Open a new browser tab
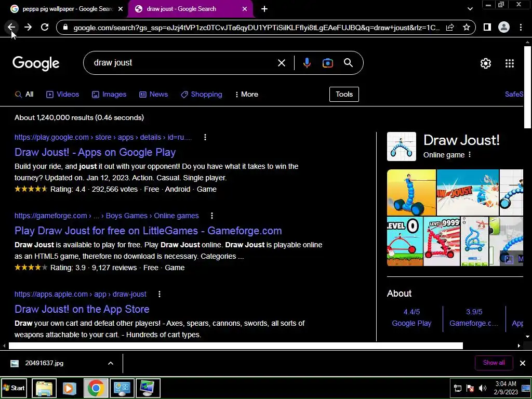This screenshot has height=399, width=532. [x=264, y=9]
